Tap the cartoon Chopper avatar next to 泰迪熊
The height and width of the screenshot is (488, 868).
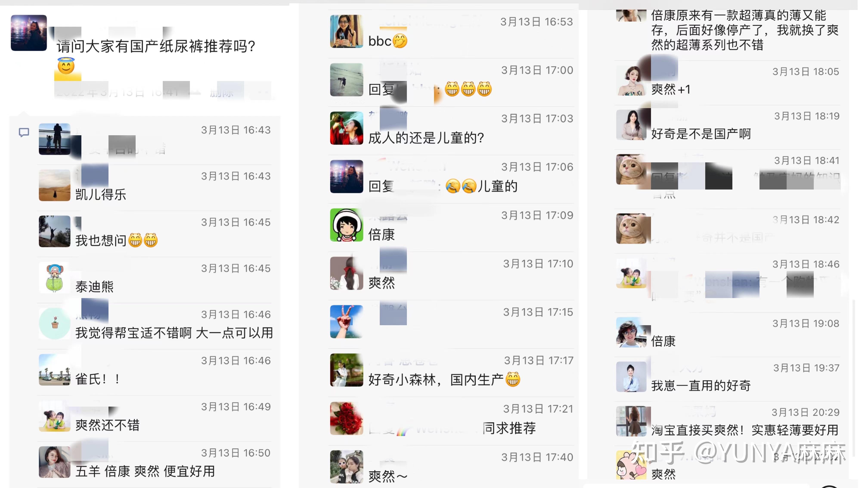coord(54,277)
